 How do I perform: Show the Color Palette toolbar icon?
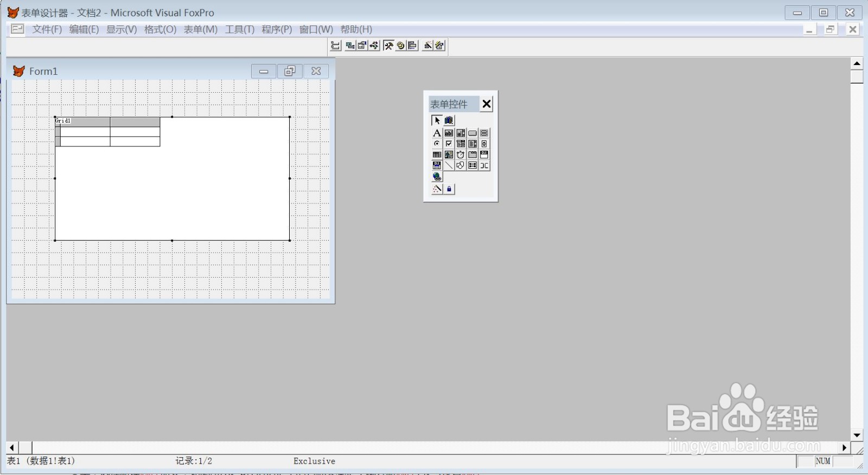(x=400, y=46)
